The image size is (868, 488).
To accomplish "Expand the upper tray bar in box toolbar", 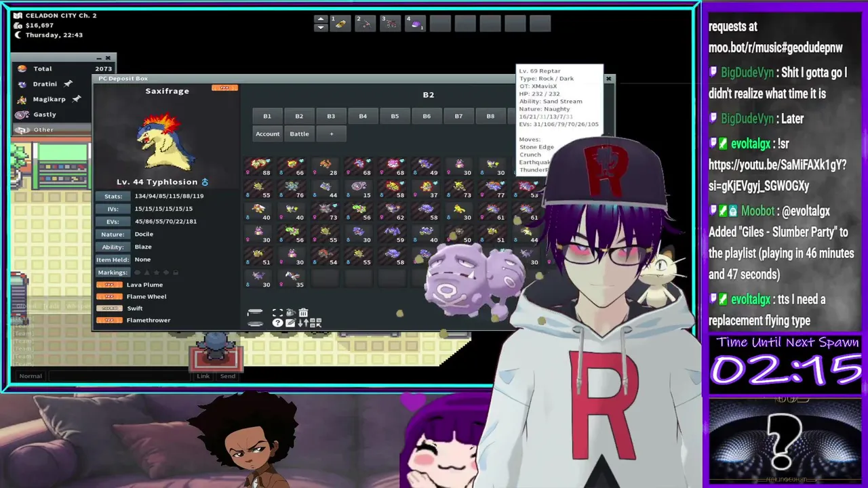I will 255,312.
